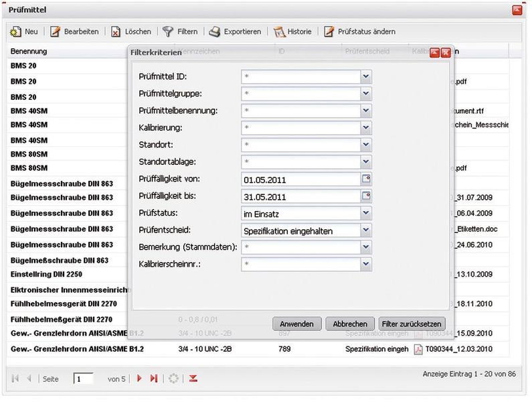The height and width of the screenshot is (402, 532).
Task: Sort by the Benennung column header
Action: (x=29, y=52)
